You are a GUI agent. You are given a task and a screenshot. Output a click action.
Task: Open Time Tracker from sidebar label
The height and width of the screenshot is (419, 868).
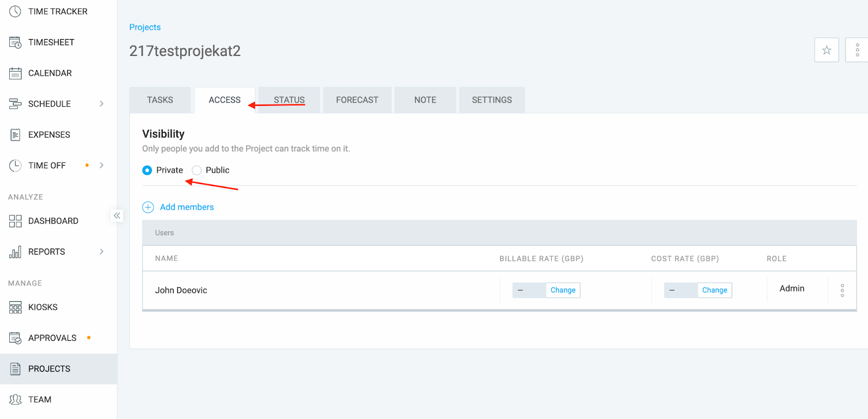coord(58,11)
